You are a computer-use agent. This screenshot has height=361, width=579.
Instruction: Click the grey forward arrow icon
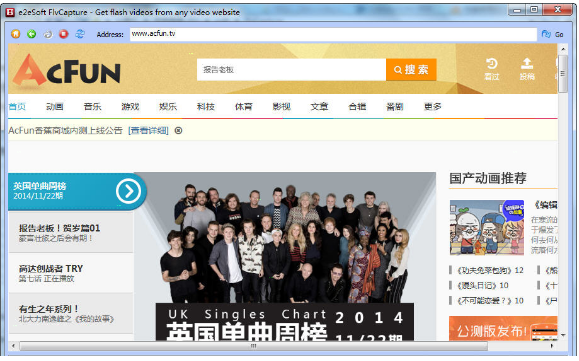(x=48, y=34)
